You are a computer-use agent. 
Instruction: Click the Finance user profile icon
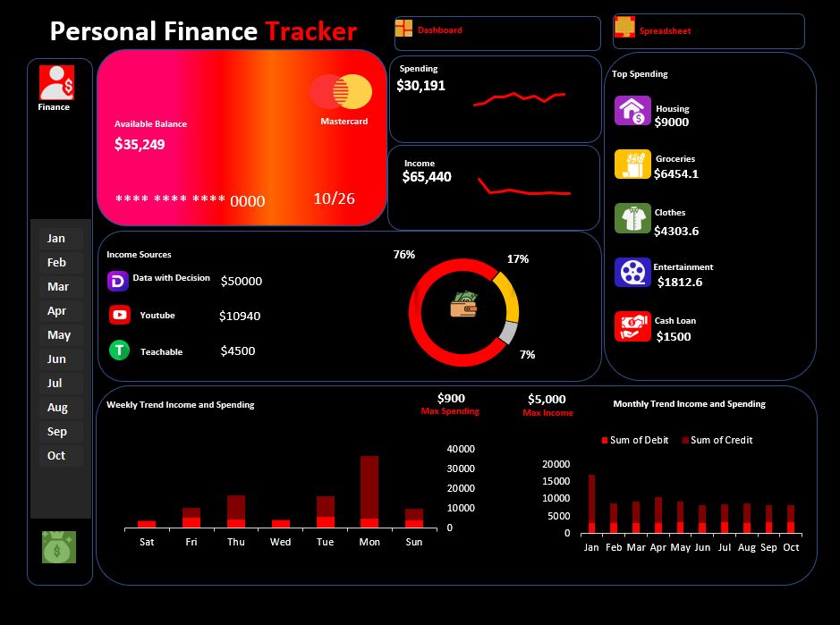(56, 82)
